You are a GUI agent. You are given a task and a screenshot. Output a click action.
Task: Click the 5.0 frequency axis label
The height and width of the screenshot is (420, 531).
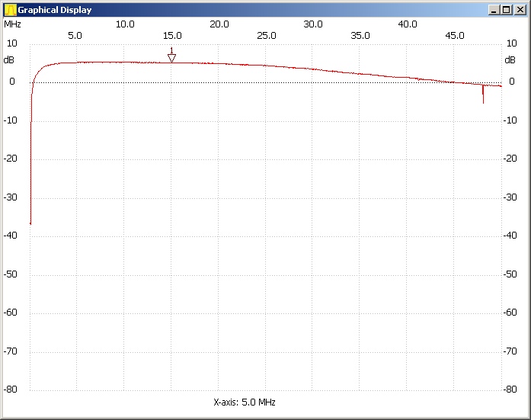(x=75, y=35)
